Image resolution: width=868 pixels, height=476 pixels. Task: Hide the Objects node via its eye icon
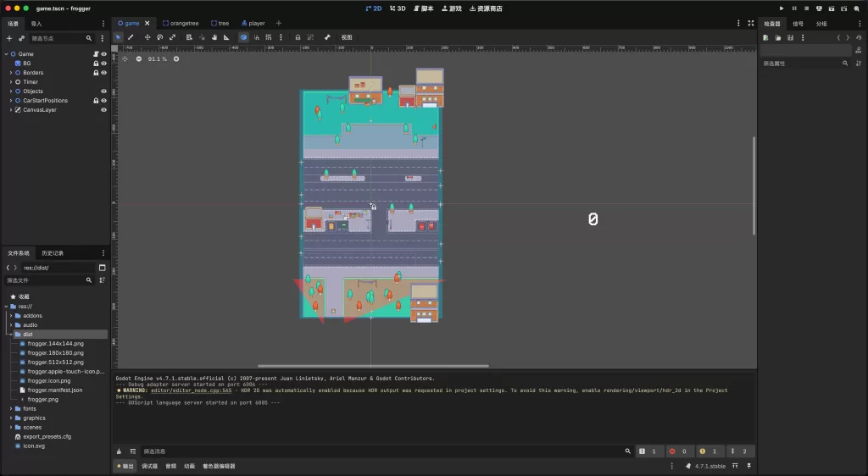(x=103, y=91)
